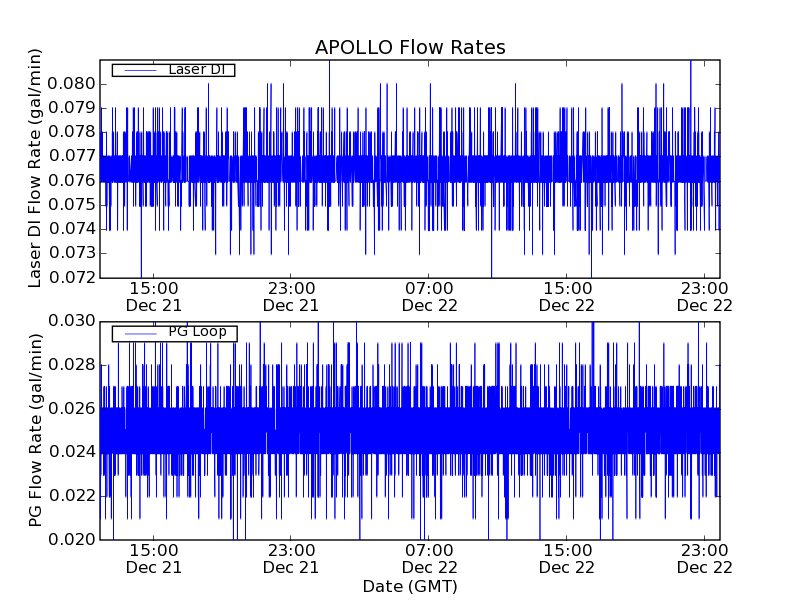Click the 0.080 tick on Laser DI axis

point(75,83)
